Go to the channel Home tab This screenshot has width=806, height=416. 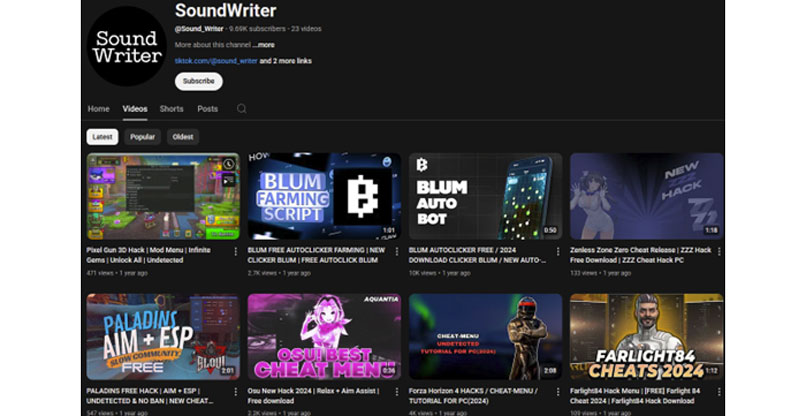[98, 109]
